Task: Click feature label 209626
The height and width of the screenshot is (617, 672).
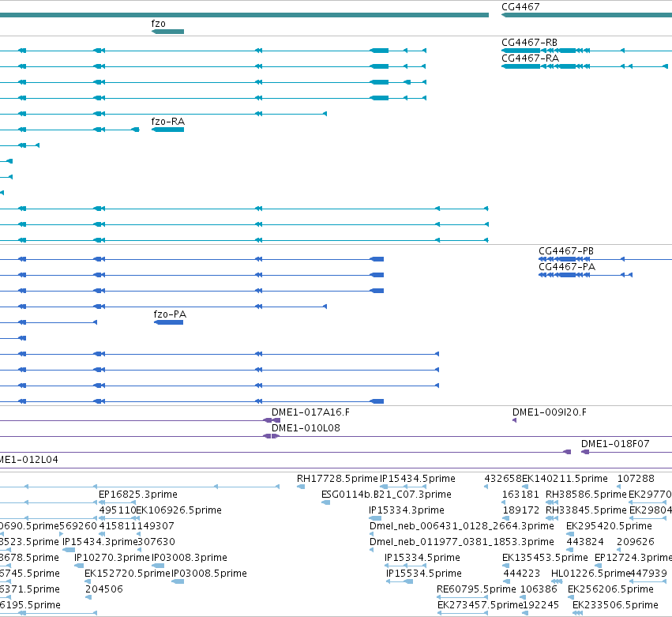Action: pyautogui.click(x=636, y=542)
